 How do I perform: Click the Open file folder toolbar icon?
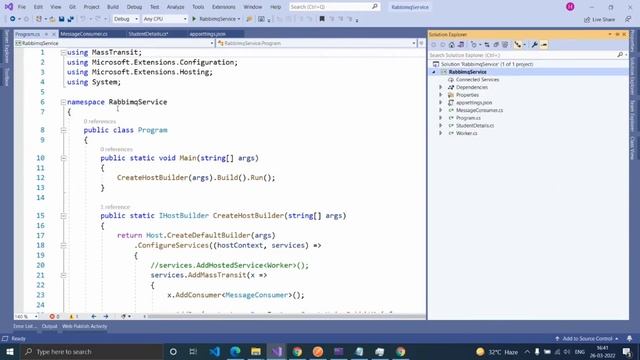point(52,19)
